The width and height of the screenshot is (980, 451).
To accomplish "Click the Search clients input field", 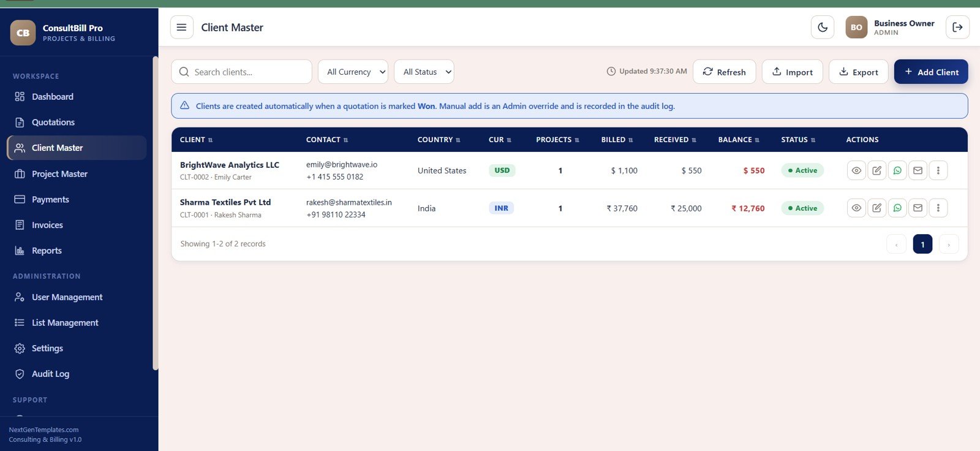I will [241, 72].
